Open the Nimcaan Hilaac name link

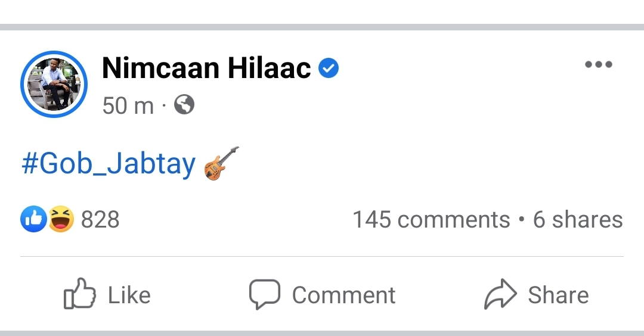(x=206, y=68)
